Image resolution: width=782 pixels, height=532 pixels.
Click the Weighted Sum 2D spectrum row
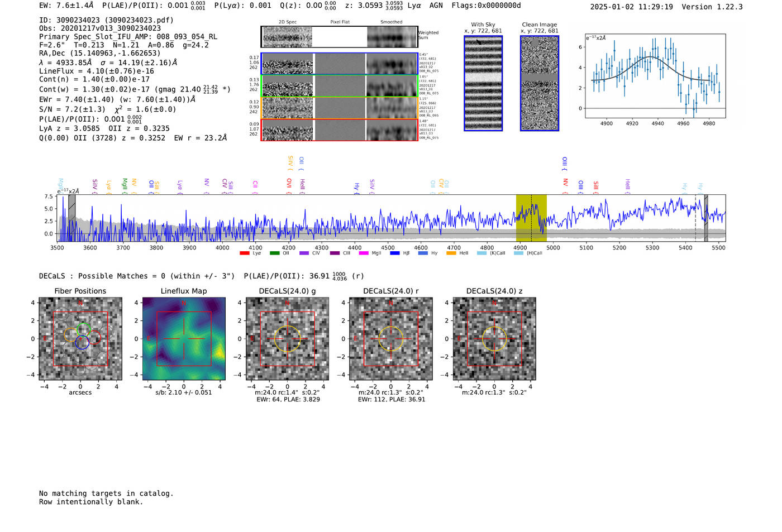[x=340, y=37]
